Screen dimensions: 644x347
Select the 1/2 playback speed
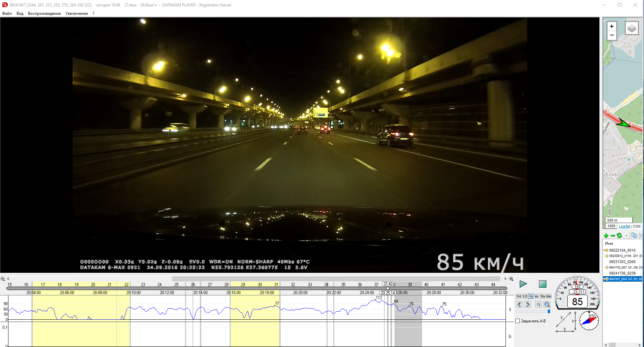pos(525,296)
